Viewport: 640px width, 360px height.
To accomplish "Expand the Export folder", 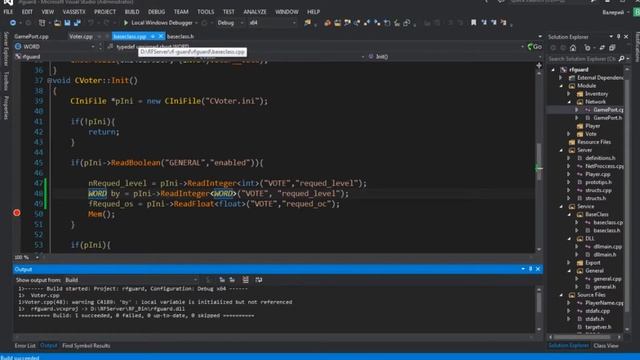I will click(x=569, y=262).
